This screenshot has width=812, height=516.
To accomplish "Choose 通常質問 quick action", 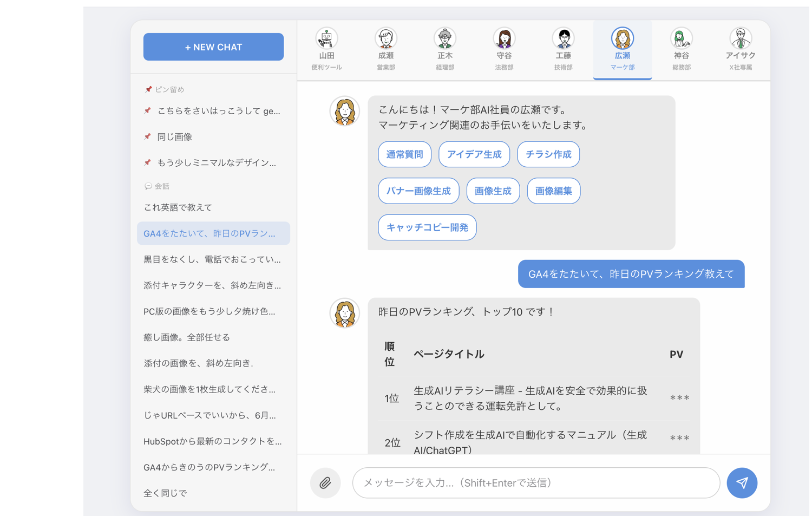I will [x=404, y=154].
